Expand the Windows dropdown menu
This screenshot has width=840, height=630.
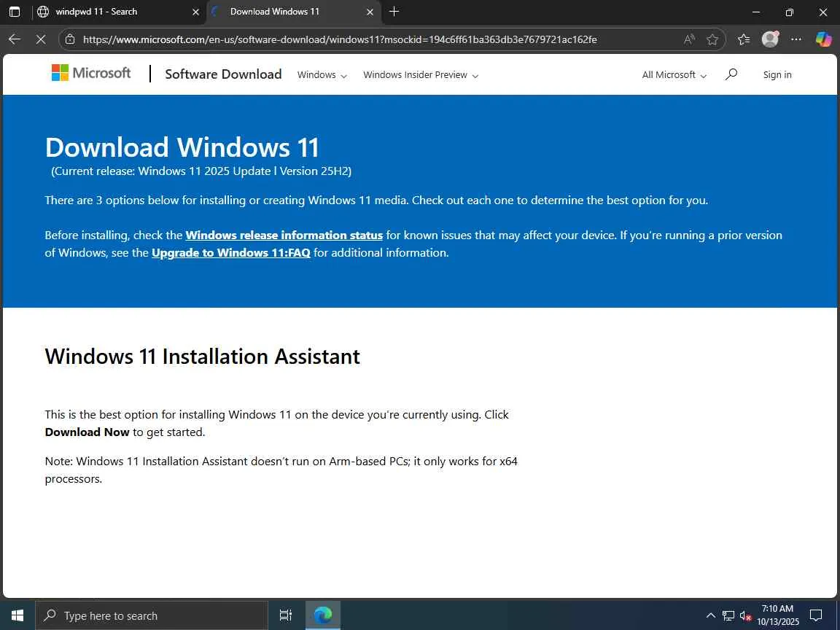[x=322, y=75]
